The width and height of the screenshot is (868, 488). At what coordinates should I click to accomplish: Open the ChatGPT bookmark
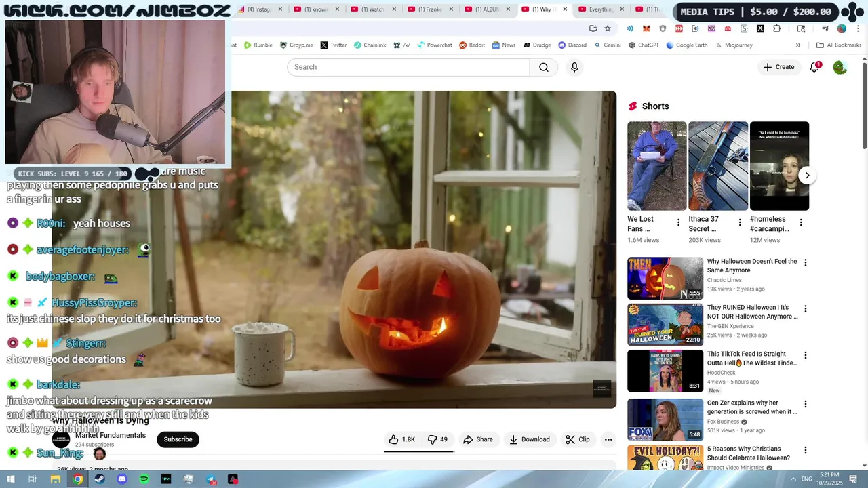point(644,45)
